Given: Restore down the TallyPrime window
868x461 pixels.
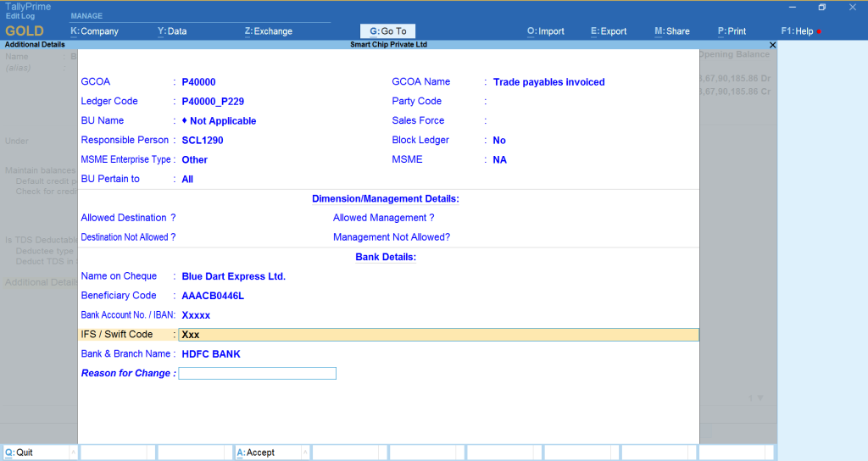Looking at the screenshot, I should tap(821, 8).
